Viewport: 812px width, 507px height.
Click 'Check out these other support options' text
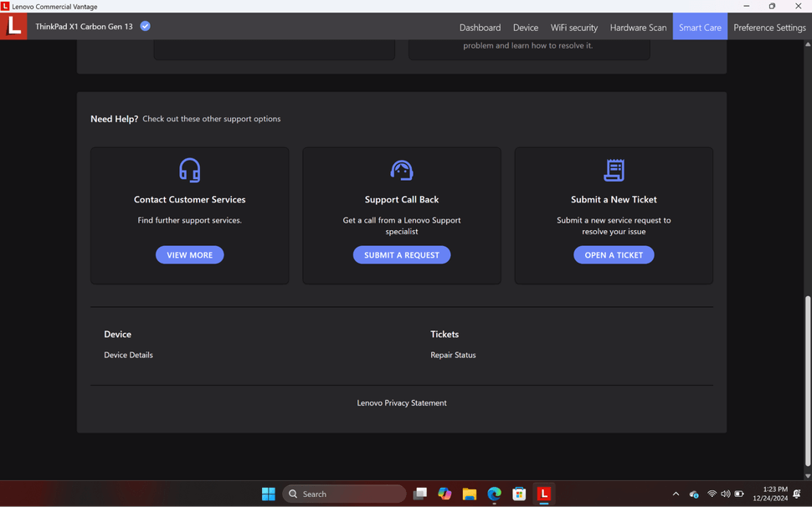211,119
